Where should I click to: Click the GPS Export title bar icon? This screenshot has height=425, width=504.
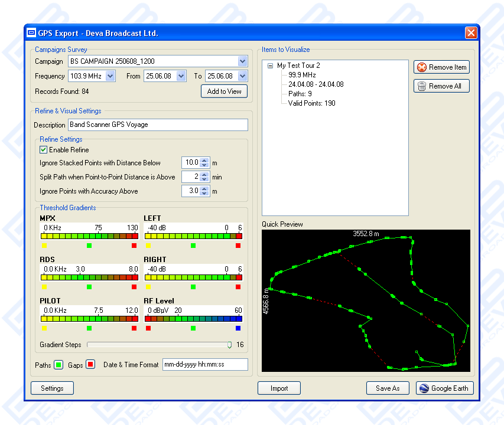(32, 33)
